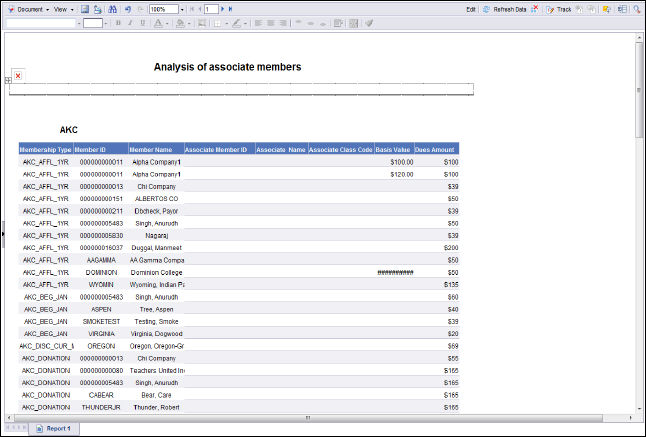Expand the font size dropdown
646x437 pixels.
(x=107, y=22)
